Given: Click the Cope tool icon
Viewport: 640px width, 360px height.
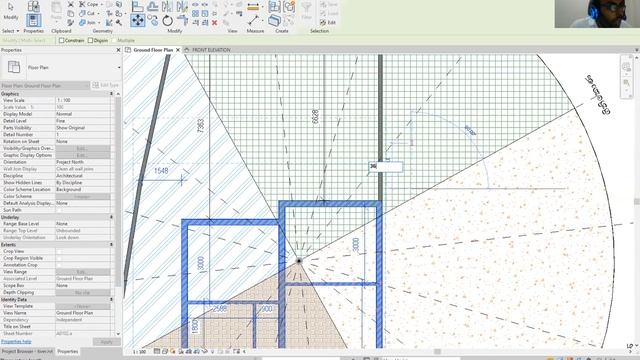Looking at the screenshot, I should (x=82, y=4).
